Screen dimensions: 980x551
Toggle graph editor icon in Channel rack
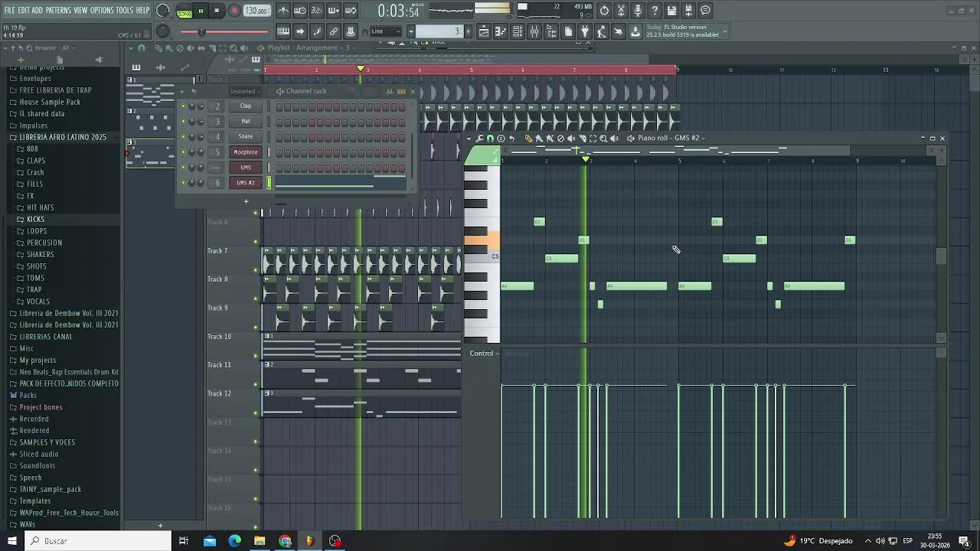(390, 91)
